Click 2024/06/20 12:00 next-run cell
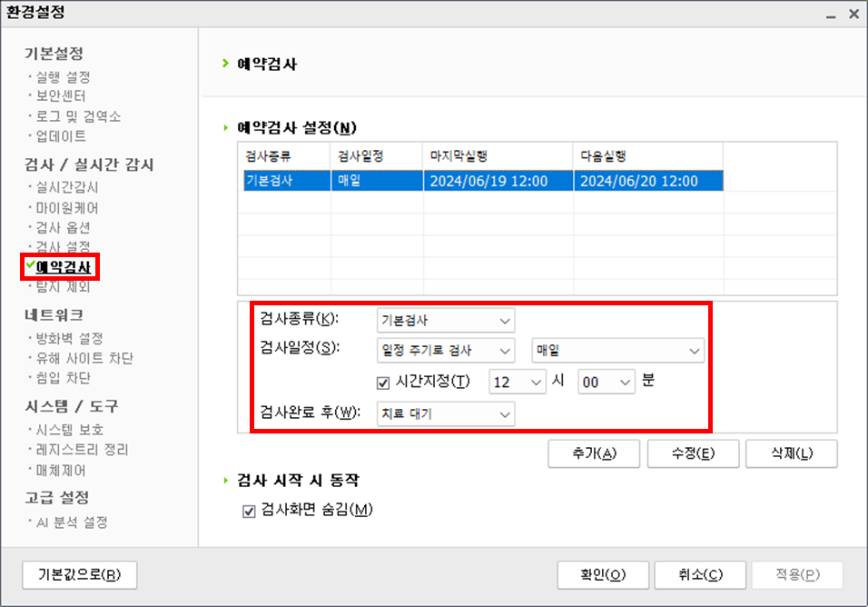The height and width of the screenshot is (607, 868). coord(648,181)
